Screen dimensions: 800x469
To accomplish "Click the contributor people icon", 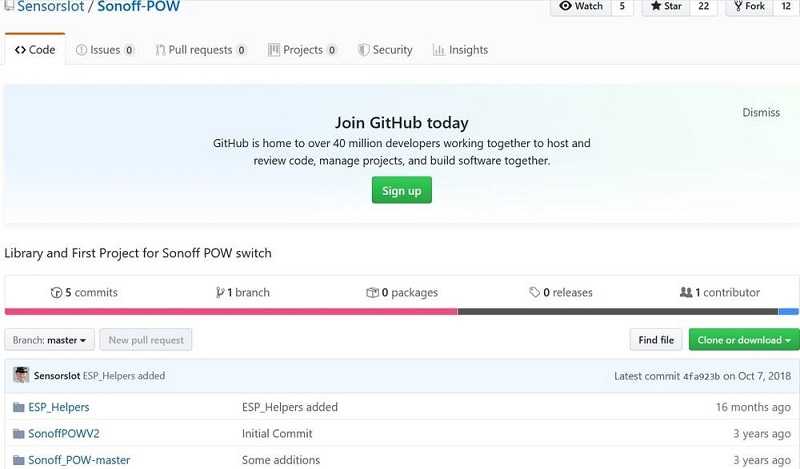I will pyautogui.click(x=686, y=292).
